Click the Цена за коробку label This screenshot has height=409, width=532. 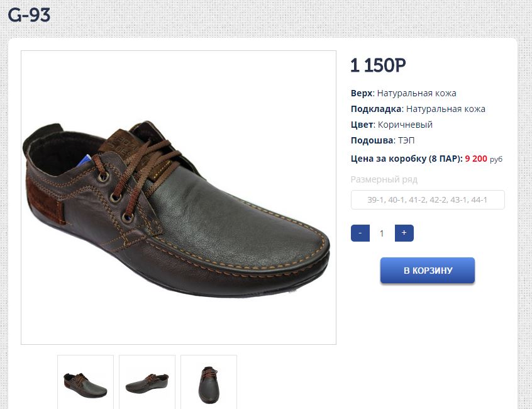tap(406, 159)
